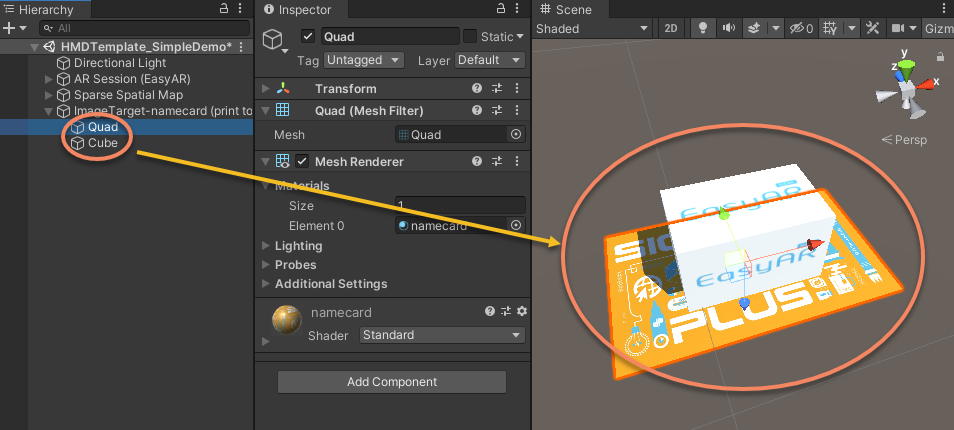Open Transform component kebab menu
Screen dimensions: 954x430
point(517,89)
